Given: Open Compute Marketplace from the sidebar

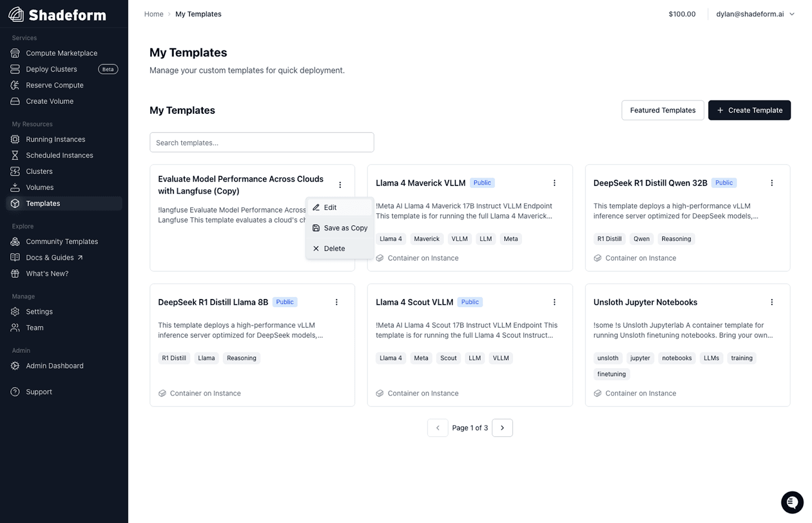Looking at the screenshot, I should coord(61,53).
